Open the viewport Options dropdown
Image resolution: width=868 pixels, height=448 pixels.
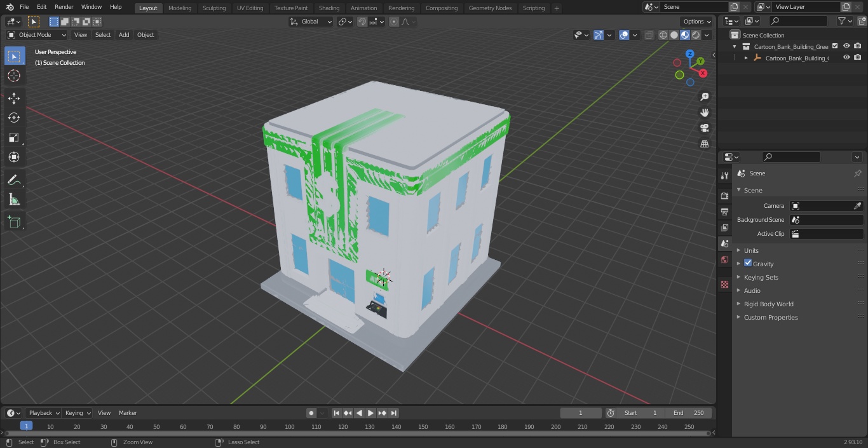click(x=697, y=22)
